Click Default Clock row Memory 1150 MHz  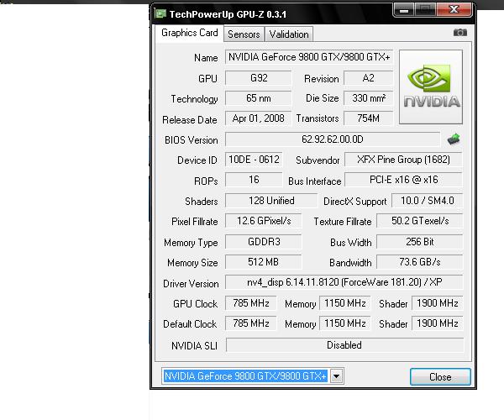click(x=345, y=323)
